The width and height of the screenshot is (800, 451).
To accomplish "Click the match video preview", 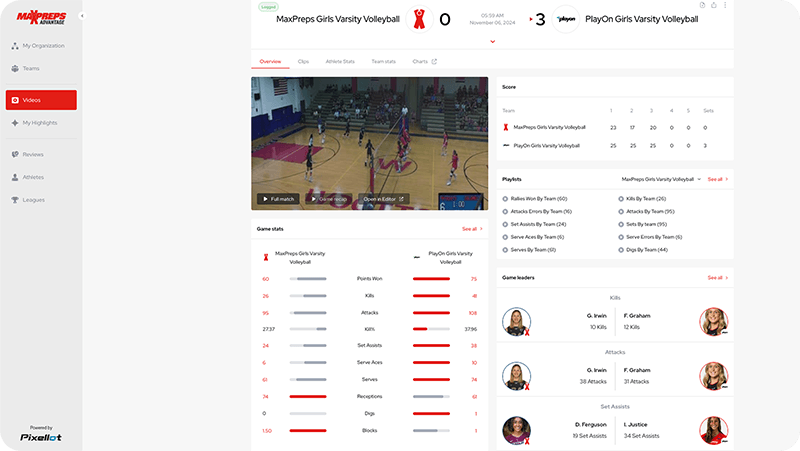I will pyautogui.click(x=369, y=143).
